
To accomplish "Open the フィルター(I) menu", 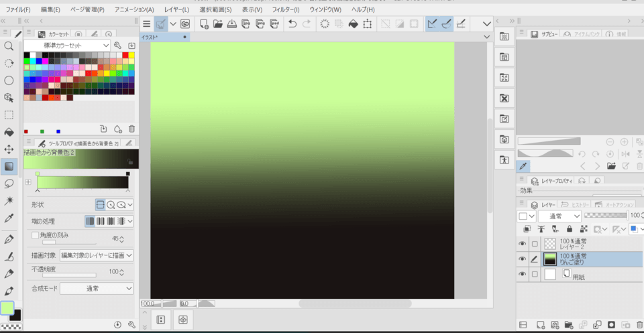I will [x=286, y=9].
